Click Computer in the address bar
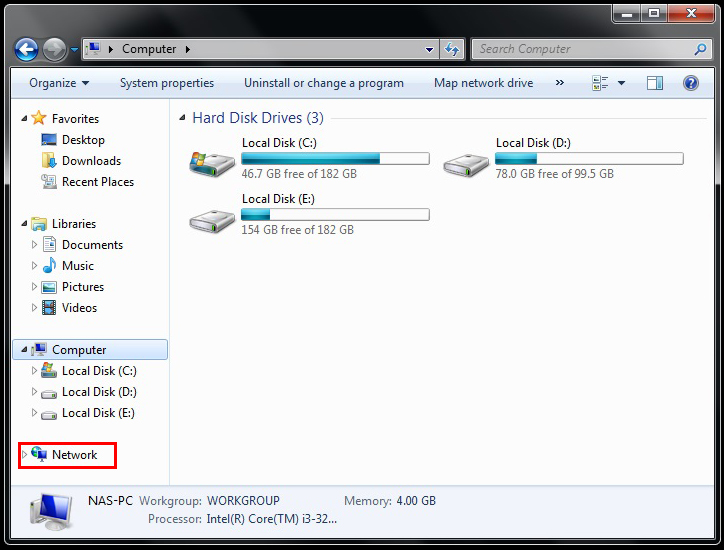This screenshot has width=724, height=550. point(149,49)
